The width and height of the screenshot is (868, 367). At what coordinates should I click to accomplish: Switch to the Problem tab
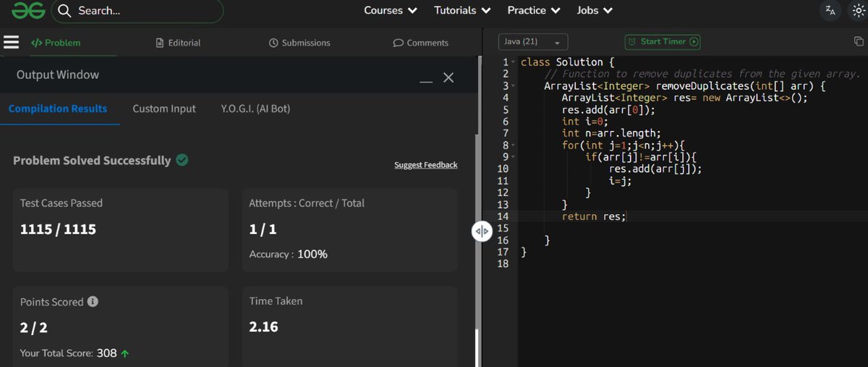pos(56,43)
